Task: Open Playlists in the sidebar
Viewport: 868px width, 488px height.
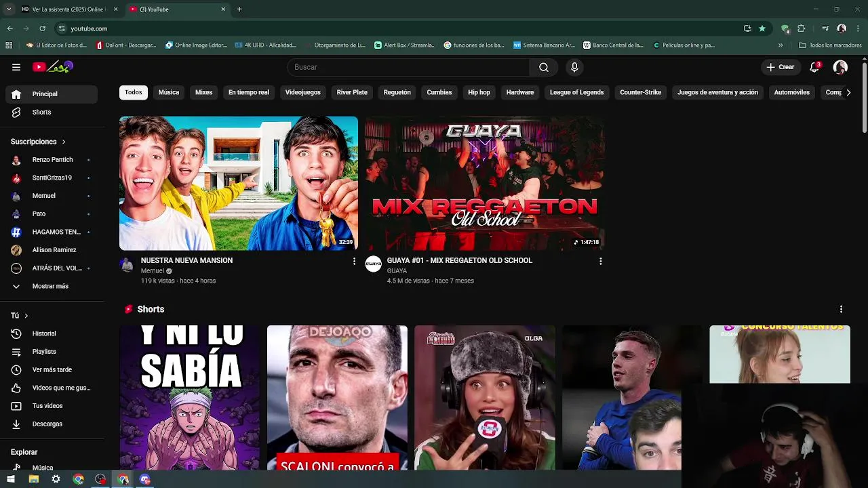Action: pyautogui.click(x=52, y=352)
